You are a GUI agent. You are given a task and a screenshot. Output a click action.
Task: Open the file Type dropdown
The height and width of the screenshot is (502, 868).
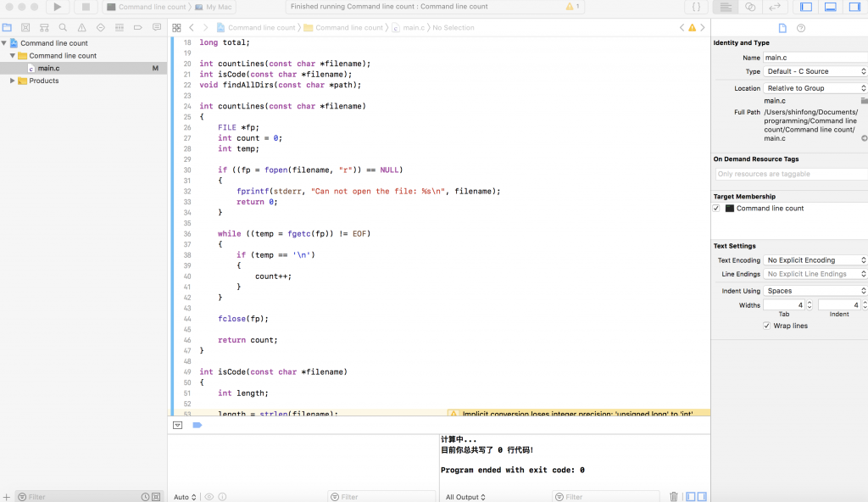click(815, 71)
